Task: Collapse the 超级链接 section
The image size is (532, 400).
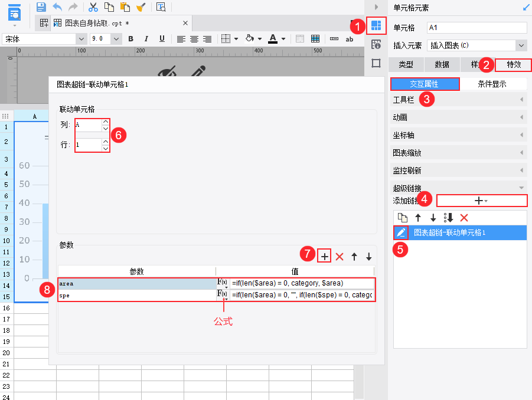Action: [x=458, y=188]
